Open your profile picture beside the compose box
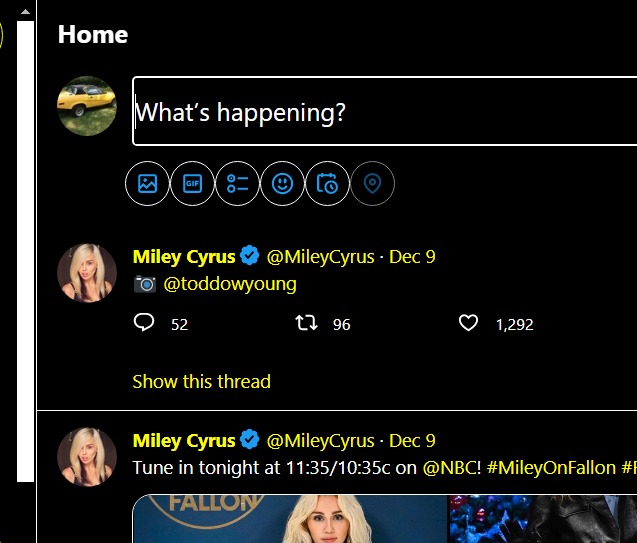 [86, 106]
